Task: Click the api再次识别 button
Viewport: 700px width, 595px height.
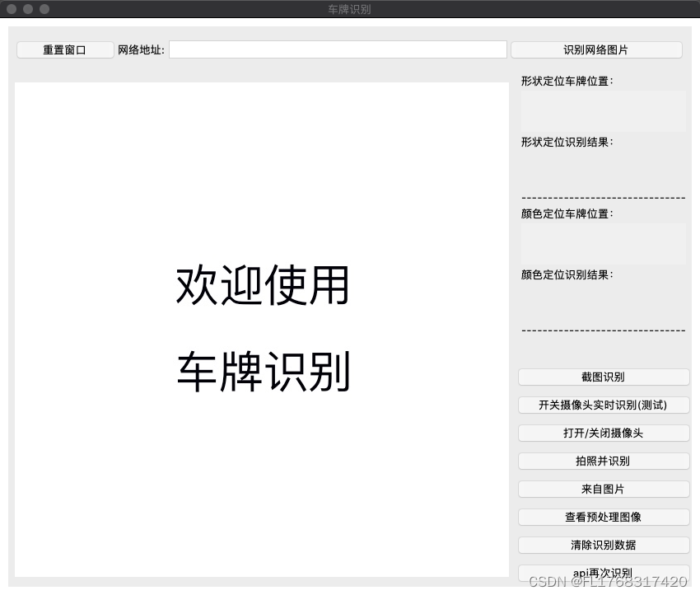Action: click(x=604, y=573)
